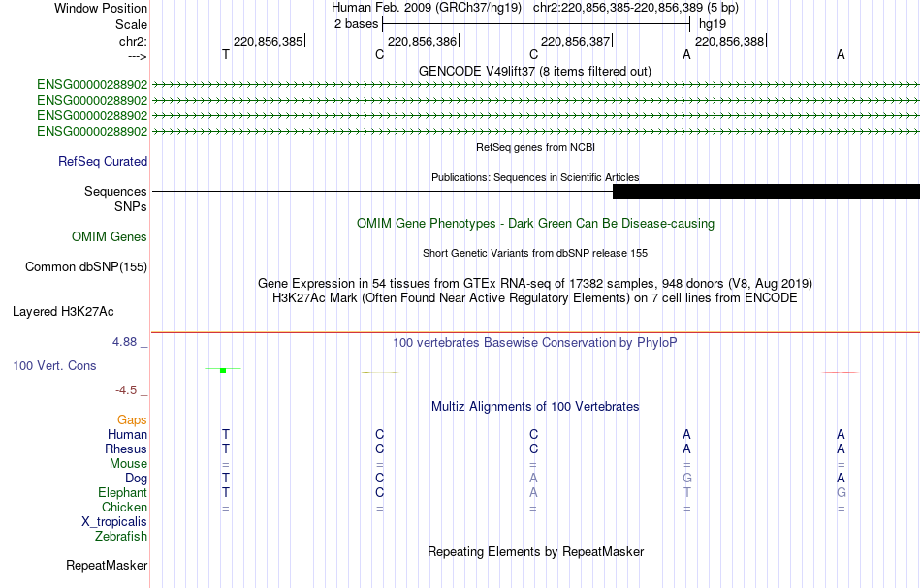Click the GTEx Gene Expression track title
This screenshot has height=588, width=921.
[x=535, y=284]
